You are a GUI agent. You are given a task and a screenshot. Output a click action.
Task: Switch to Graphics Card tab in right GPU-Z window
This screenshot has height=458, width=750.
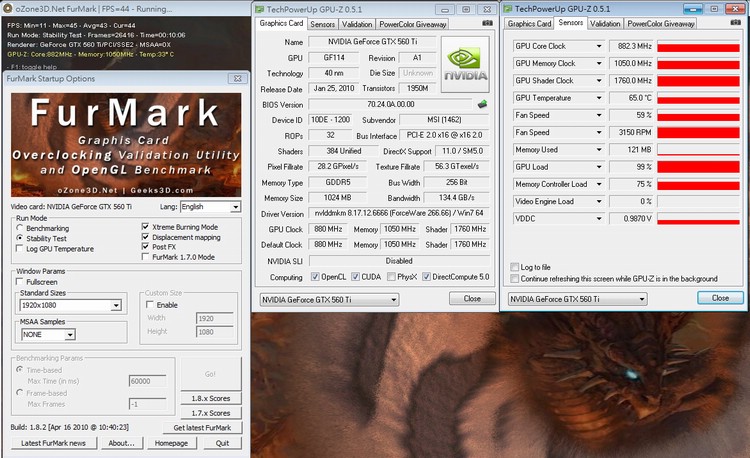(x=529, y=23)
